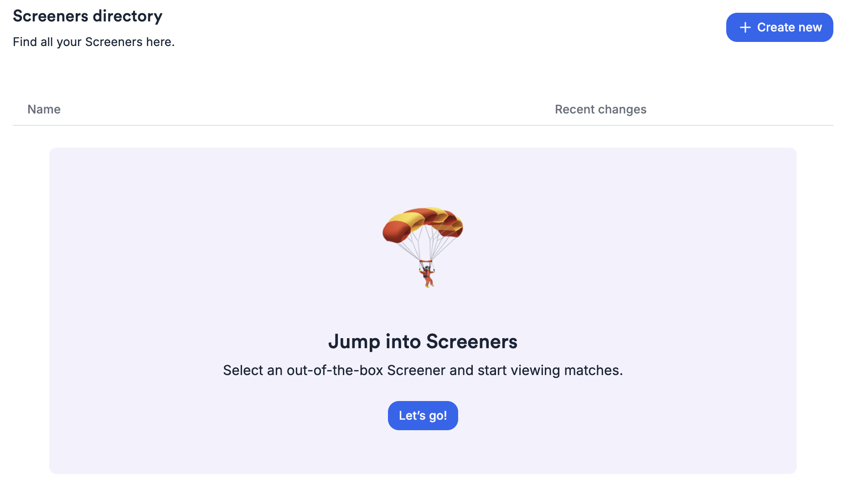Click the Screeners directory page title
Image resolution: width=868 pixels, height=494 pixels.
point(88,16)
